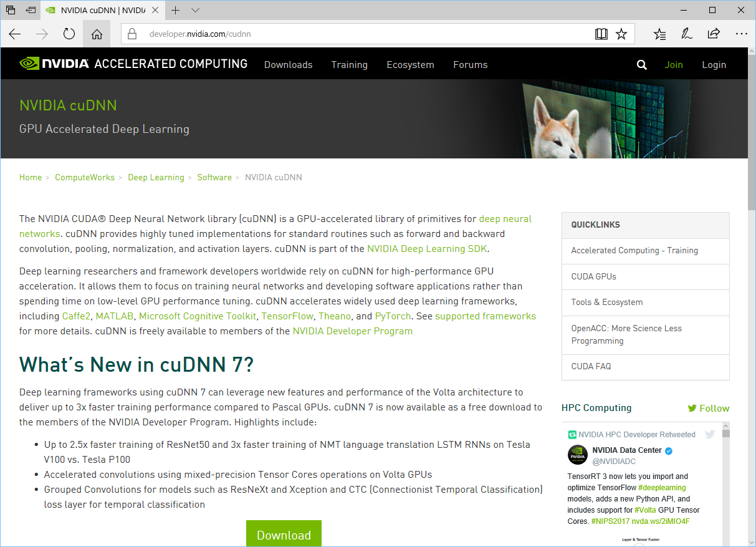Open the browser home page

(97, 34)
